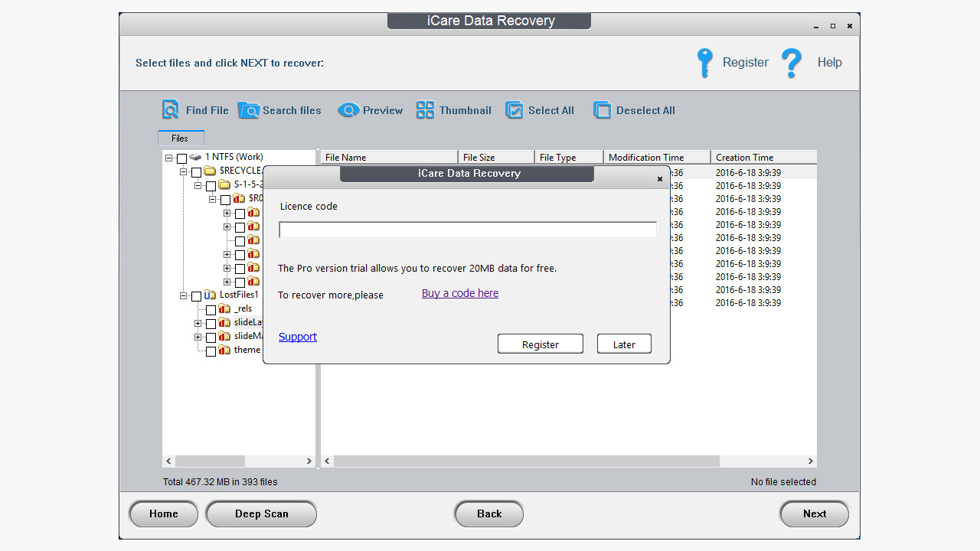This screenshot has height=551, width=980.
Task: Click the Home button
Action: pyautogui.click(x=164, y=514)
